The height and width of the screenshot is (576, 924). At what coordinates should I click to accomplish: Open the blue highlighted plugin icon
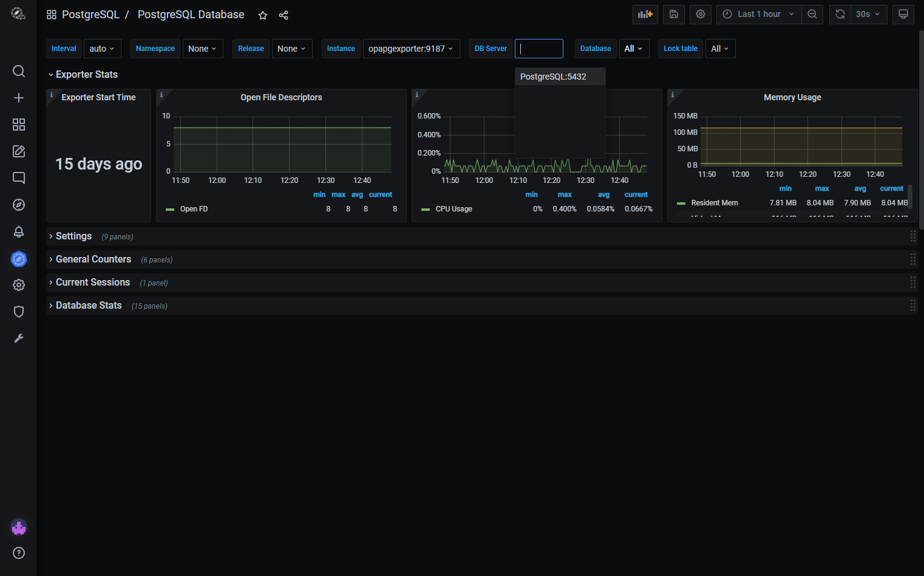[19, 259]
